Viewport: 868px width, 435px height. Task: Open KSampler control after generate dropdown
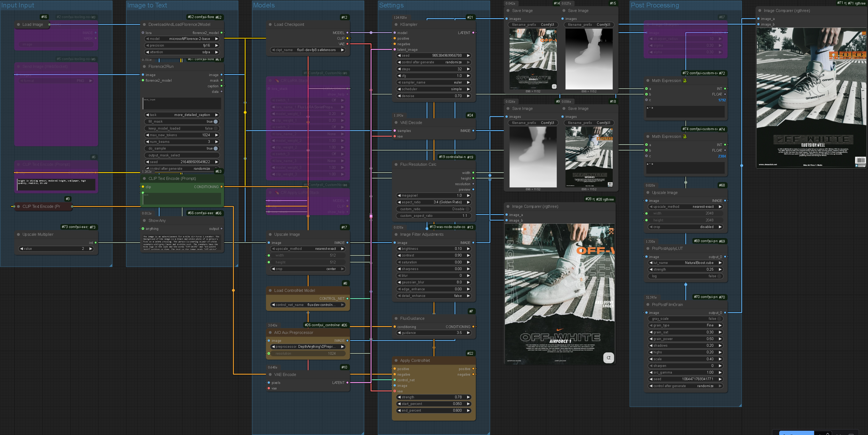433,62
